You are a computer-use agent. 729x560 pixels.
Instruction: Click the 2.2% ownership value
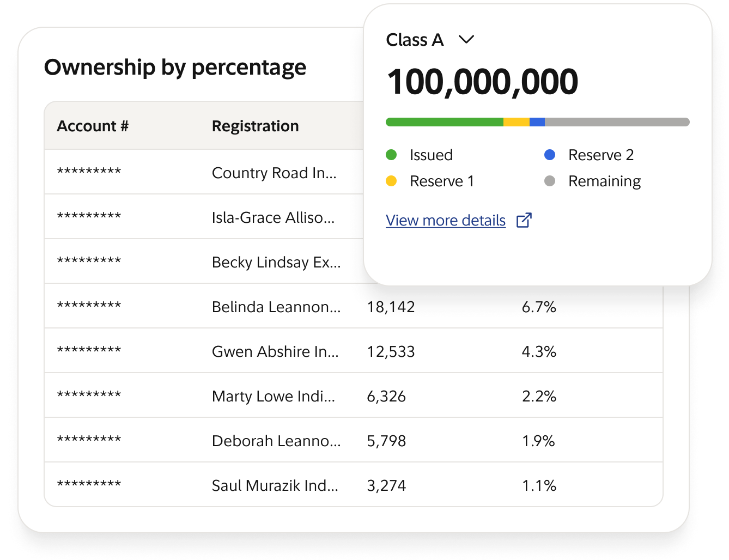click(539, 397)
